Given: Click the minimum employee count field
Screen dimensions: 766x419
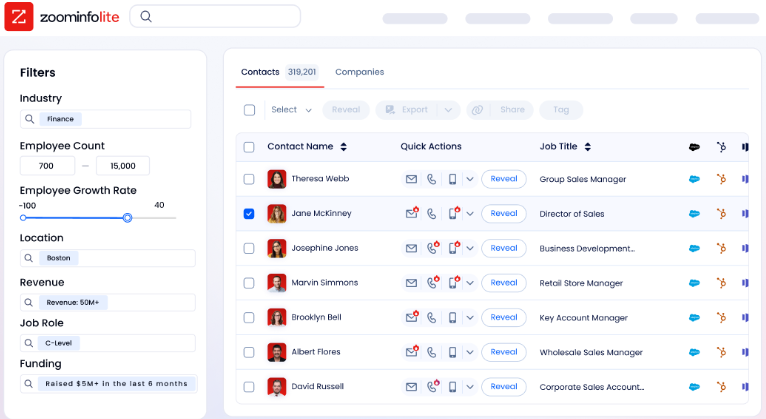Looking at the screenshot, I should [x=47, y=166].
